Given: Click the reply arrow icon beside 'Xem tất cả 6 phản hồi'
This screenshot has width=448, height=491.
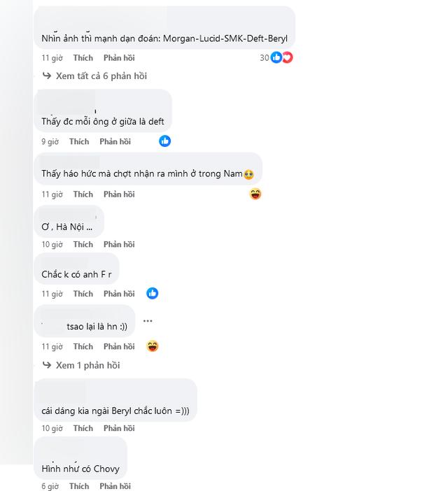Looking at the screenshot, I should point(47,76).
